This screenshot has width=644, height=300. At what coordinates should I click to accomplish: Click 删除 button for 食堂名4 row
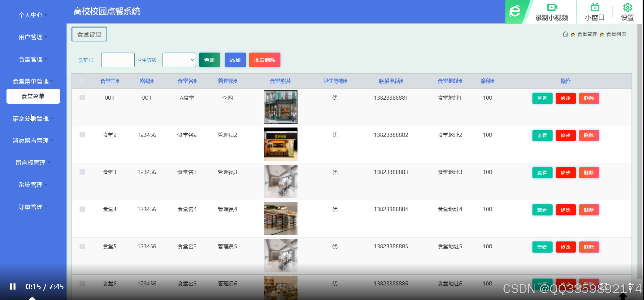point(589,210)
